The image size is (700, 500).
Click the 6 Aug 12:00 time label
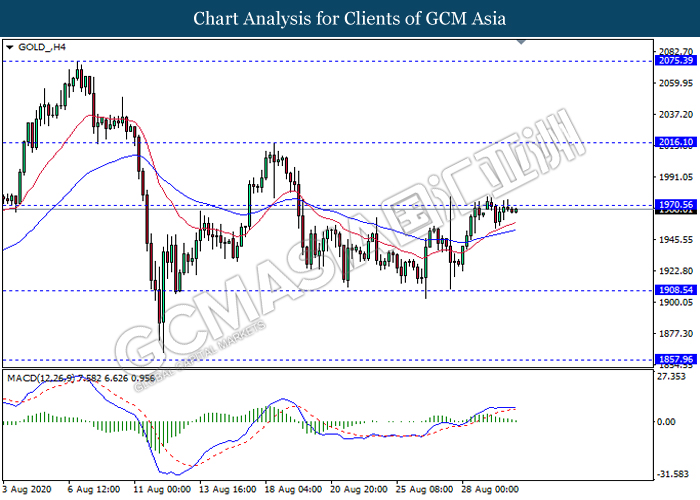(x=94, y=490)
